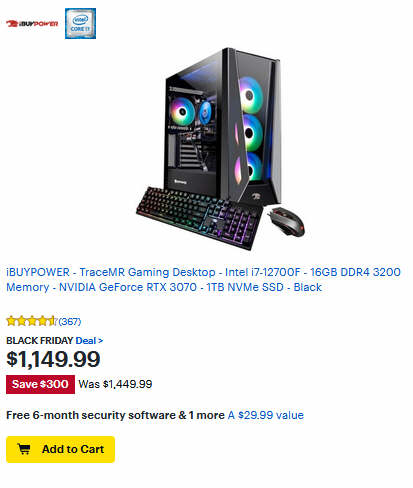This screenshot has width=413, height=488.
Task: Click the Was $1,449.99 original price
Action: coord(115,384)
